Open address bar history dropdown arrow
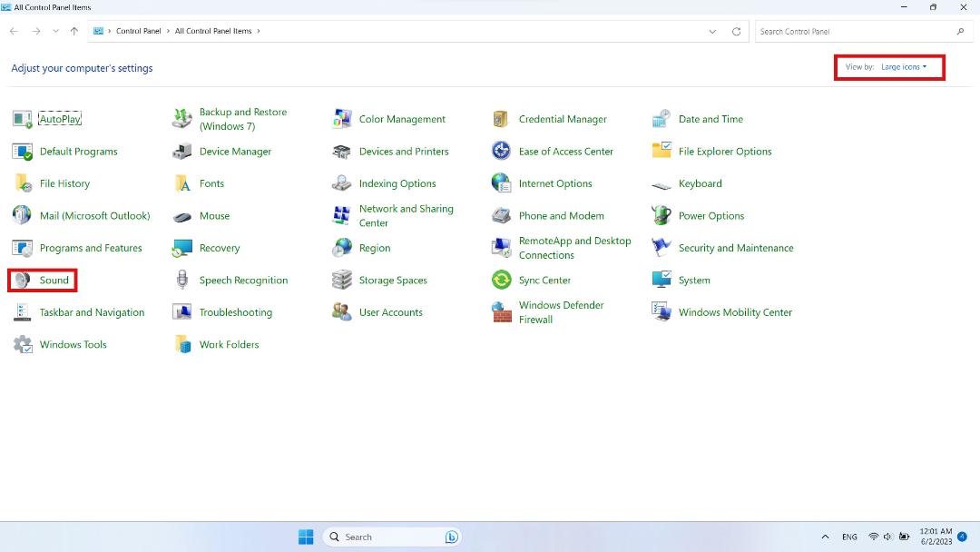Viewport: 980px width, 552px height. point(712,31)
